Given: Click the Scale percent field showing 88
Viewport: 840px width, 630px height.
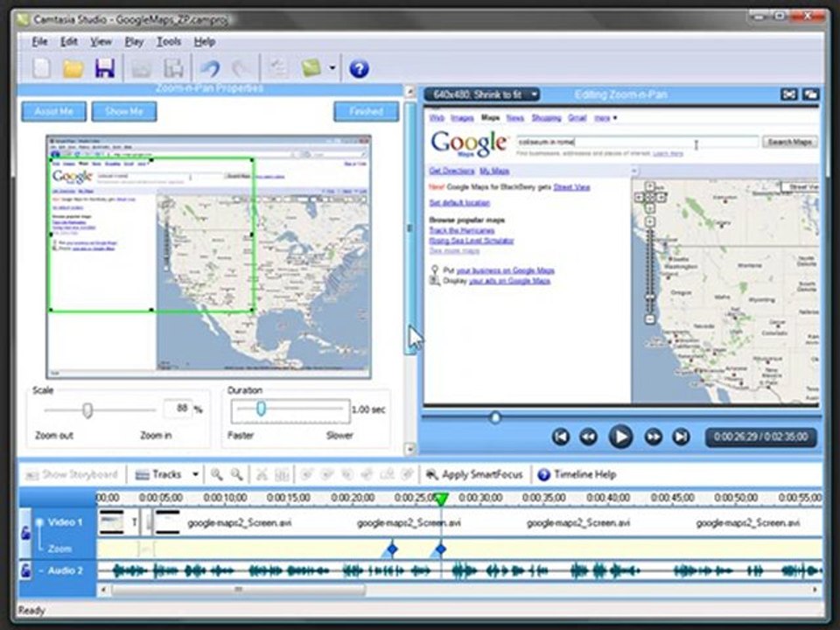Looking at the screenshot, I should [178, 409].
